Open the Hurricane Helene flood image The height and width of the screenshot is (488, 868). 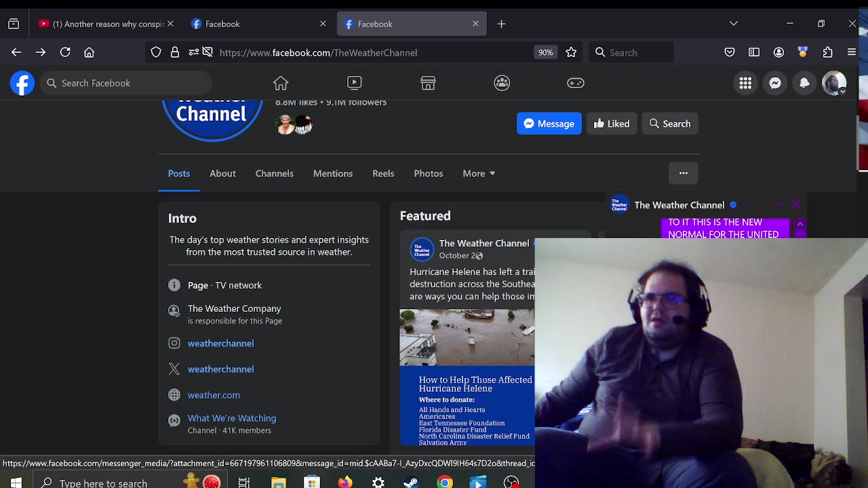click(x=467, y=338)
